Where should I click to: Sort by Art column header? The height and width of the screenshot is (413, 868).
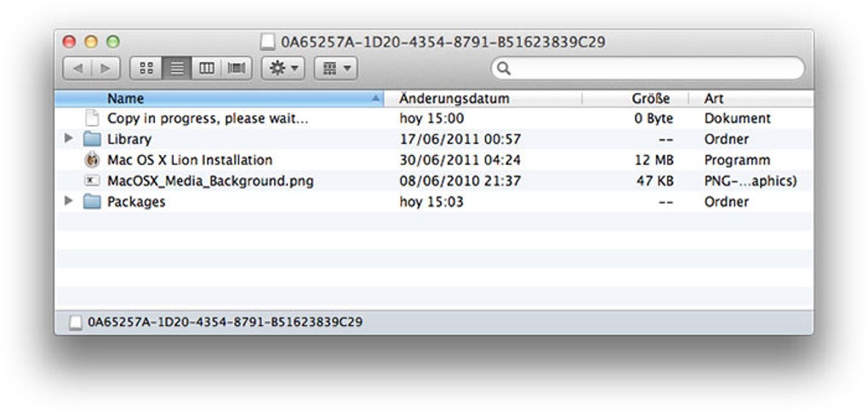click(x=751, y=99)
